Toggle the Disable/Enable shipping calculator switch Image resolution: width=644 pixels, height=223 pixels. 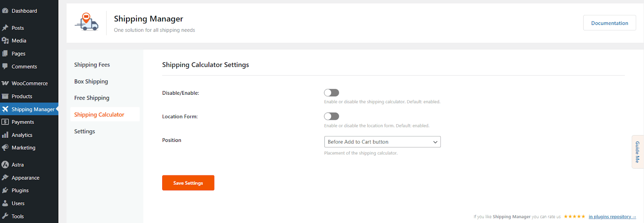332,93
